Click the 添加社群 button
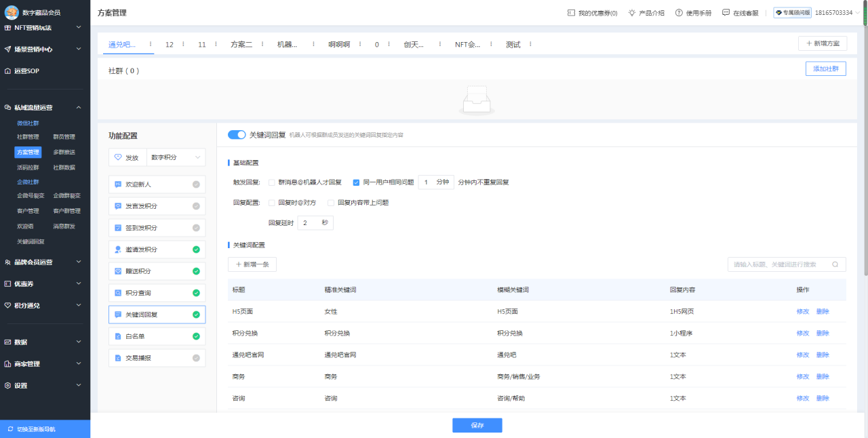The height and width of the screenshot is (438, 868). (825, 68)
